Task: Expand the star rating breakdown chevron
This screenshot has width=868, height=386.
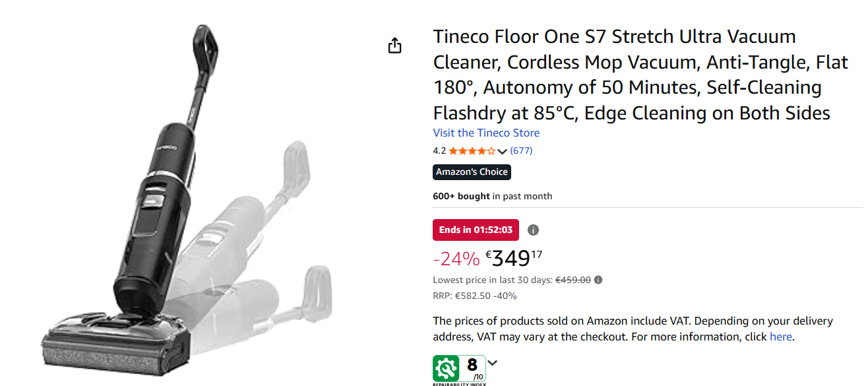Action: click(503, 152)
